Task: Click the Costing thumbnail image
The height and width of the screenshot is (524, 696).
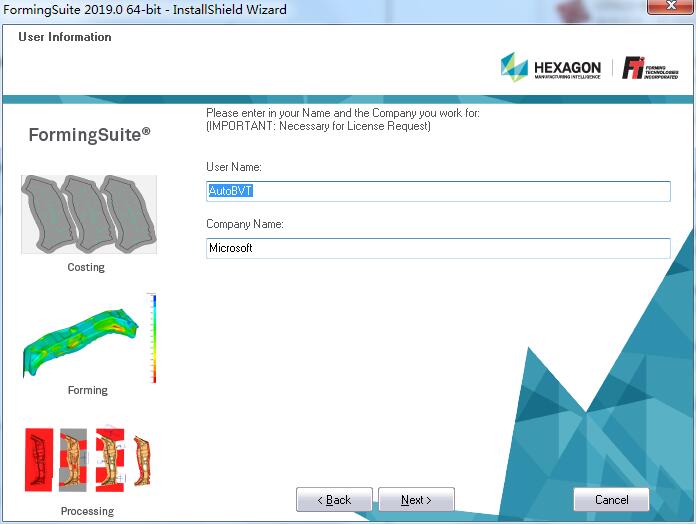Action: (89, 214)
